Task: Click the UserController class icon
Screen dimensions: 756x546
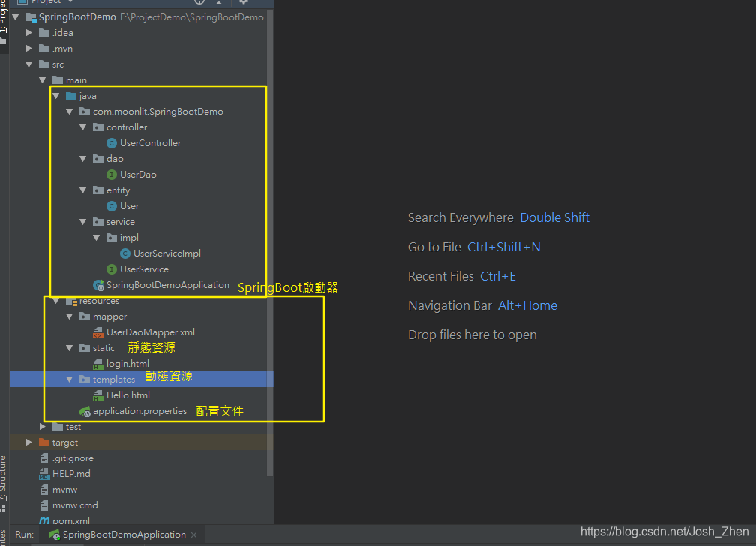Action: coord(111,143)
